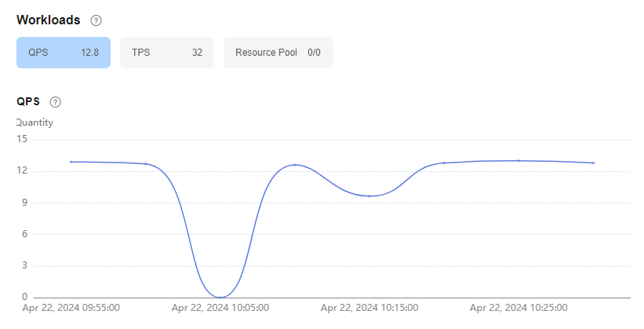
Task: Click the Apr 22, 2024 10:05:00 axis label
Action: click(220, 308)
